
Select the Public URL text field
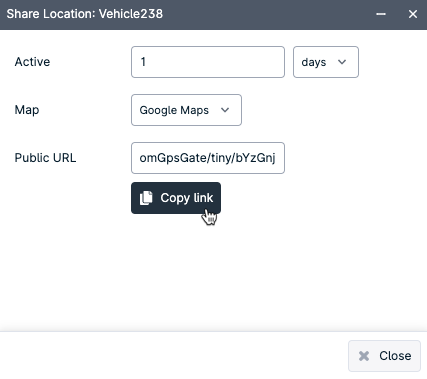208,158
